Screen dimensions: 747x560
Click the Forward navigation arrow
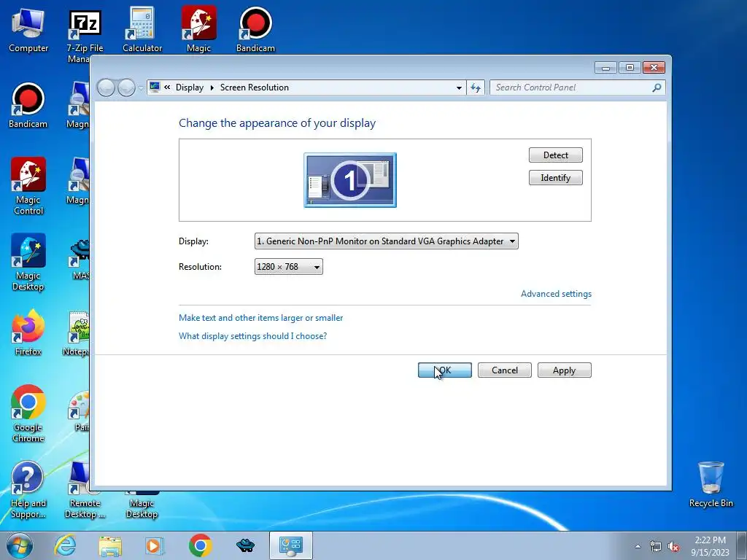click(x=126, y=87)
